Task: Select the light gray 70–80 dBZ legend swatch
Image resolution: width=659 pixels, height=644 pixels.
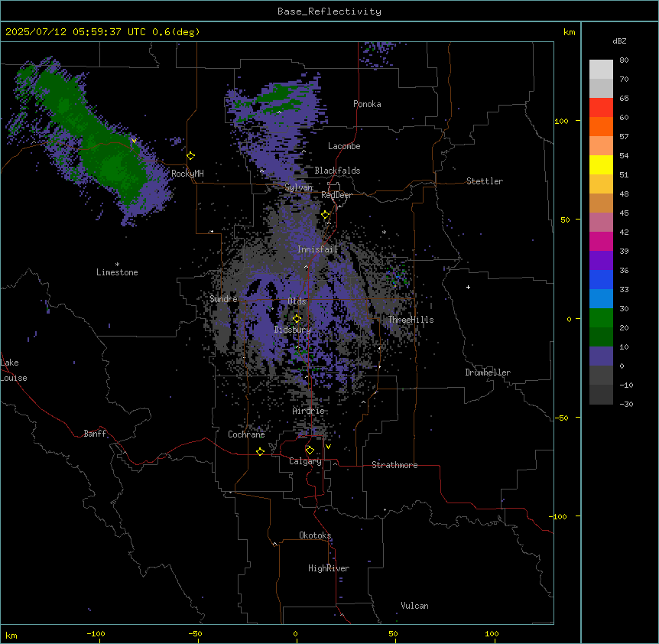Action: click(x=601, y=69)
